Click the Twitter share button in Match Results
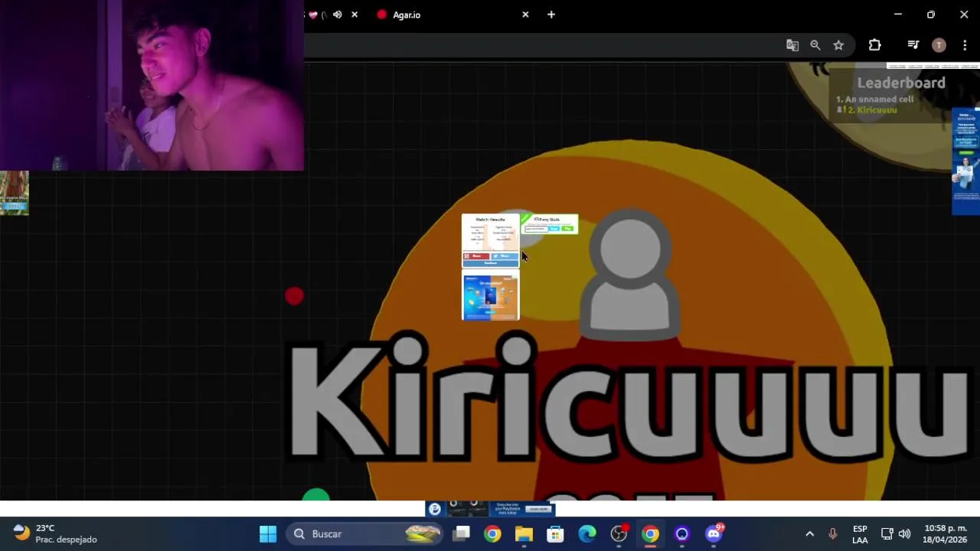The image size is (980, 551). tap(505, 256)
